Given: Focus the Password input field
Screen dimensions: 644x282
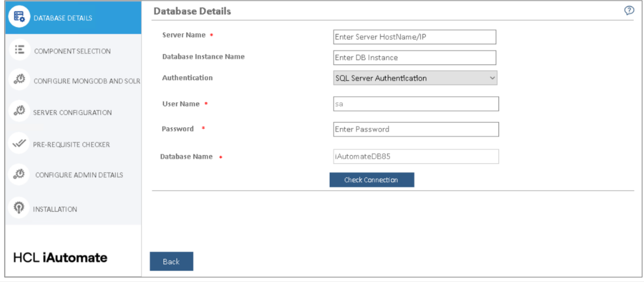Looking at the screenshot, I should click(x=416, y=129).
